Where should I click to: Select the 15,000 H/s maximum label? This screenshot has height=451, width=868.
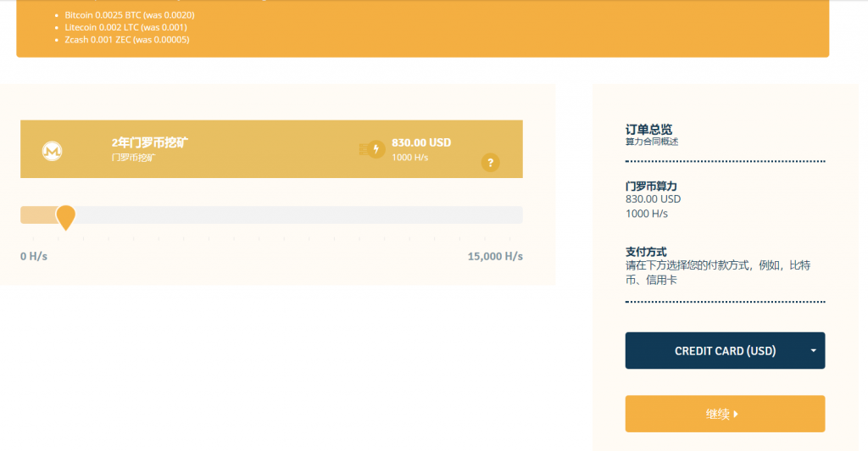click(x=495, y=257)
